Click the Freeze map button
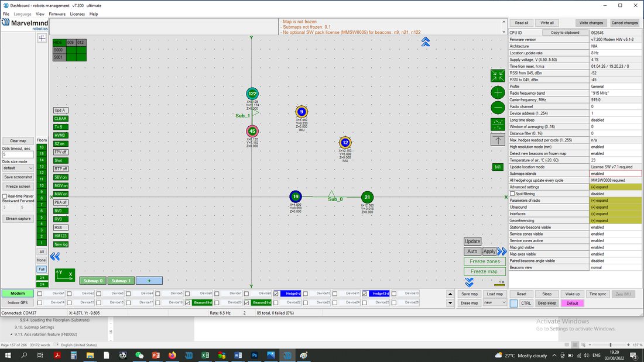The width and height of the screenshot is (644, 362). coord(485,271)
